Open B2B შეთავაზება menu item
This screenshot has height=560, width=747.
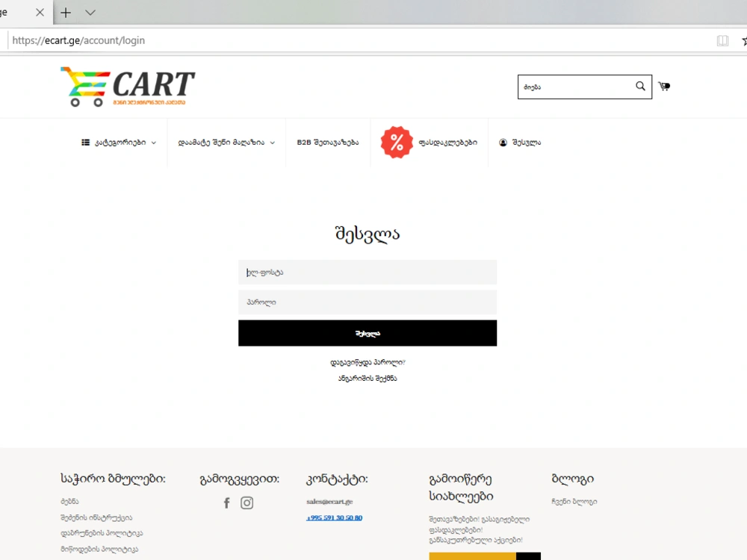tap(328, 143)
